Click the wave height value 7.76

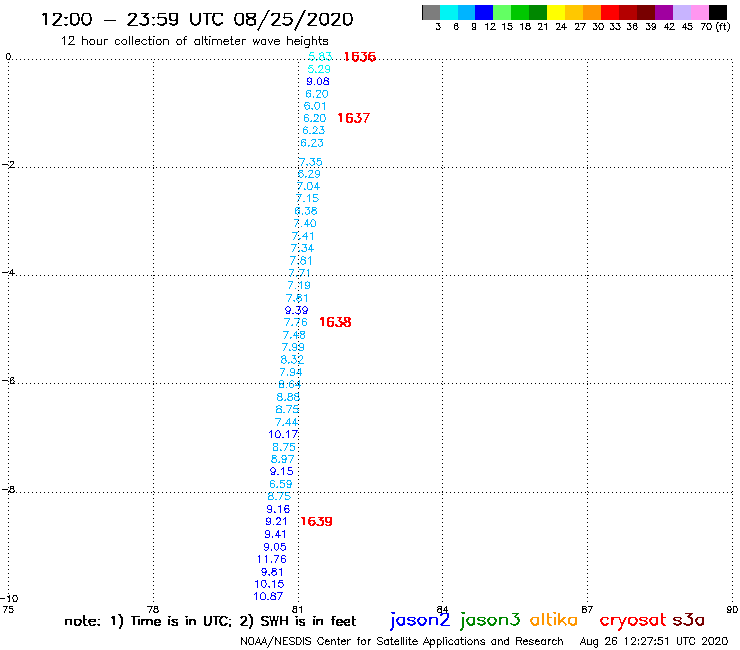coord(295,322)
